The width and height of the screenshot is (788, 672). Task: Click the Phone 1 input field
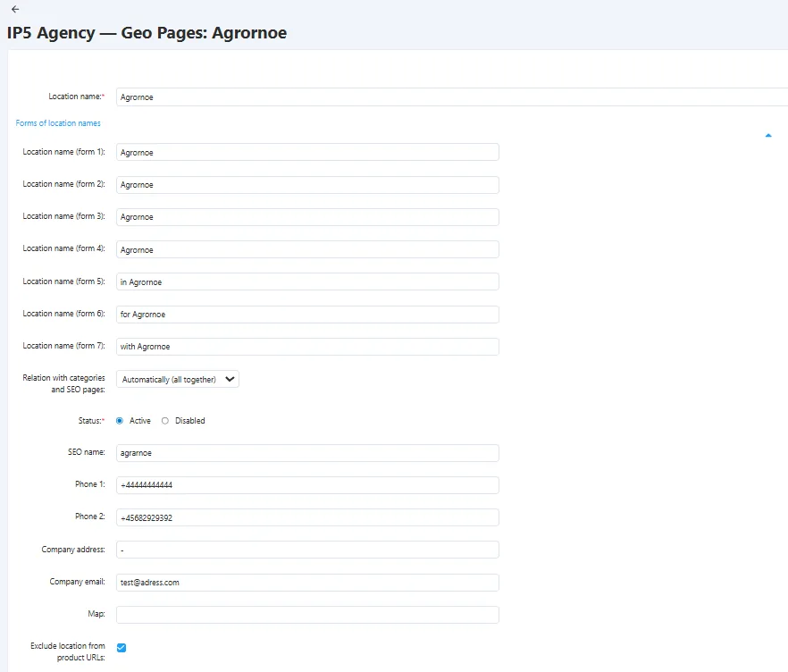(x=307, y=485)
